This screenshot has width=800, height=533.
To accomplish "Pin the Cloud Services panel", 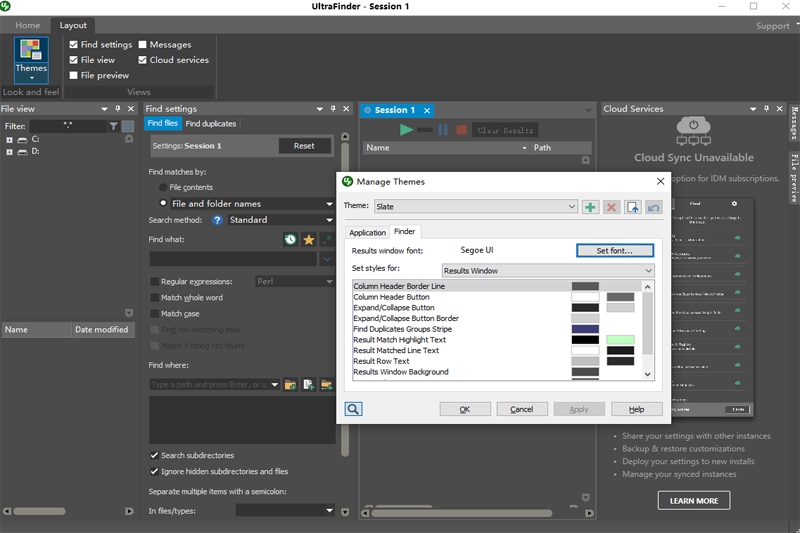I will [766, 109].
